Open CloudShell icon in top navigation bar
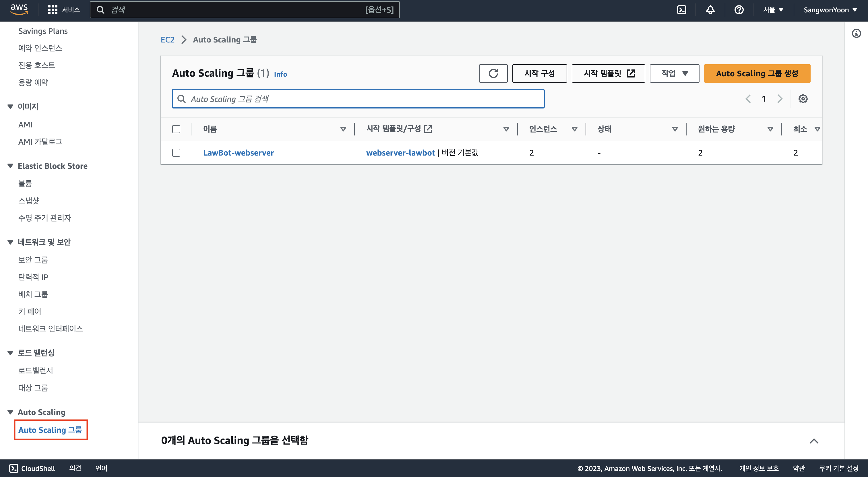Viewport: 868px width, 477px height. coord(681,10)
